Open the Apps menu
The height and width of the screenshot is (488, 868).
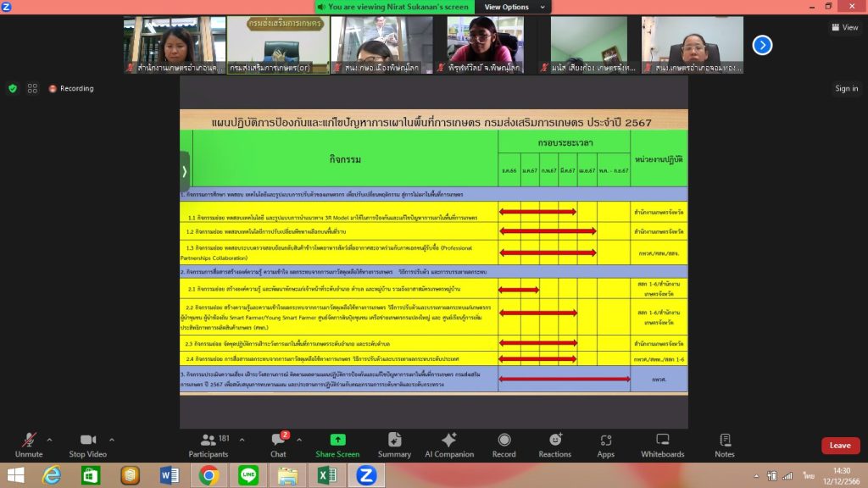605,445
